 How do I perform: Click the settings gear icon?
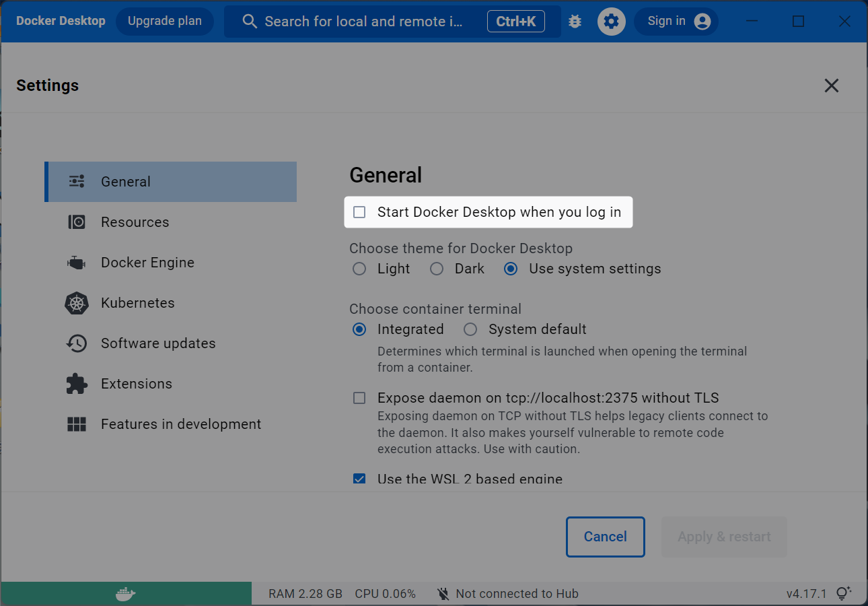click(611, 22)
